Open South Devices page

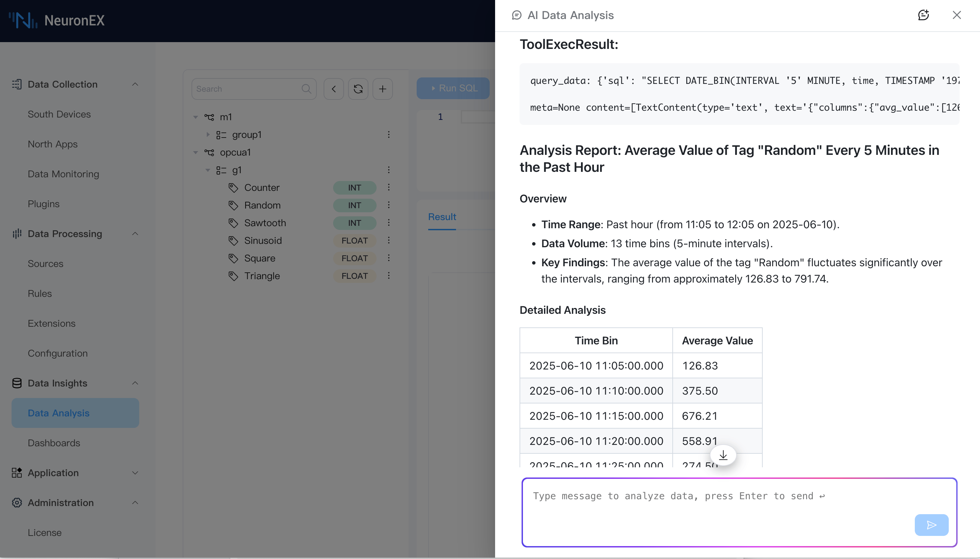click(x=59, y=114)
